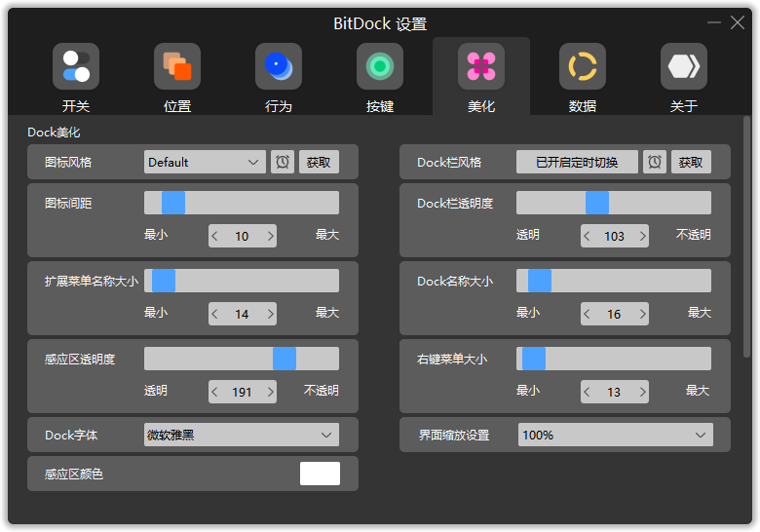Increase Dock名称大小 value with right arrow
This screenshot has width=760, height=532.
tap(643, 314)
